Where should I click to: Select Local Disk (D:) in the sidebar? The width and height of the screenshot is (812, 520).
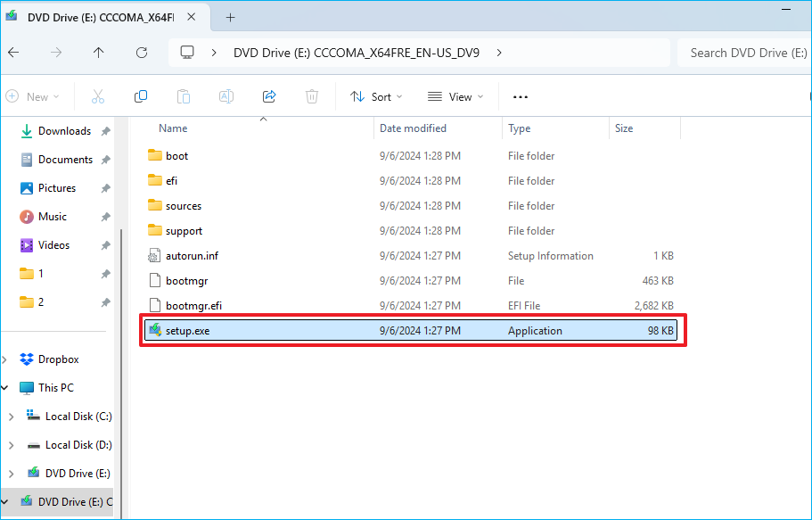click(x=78, y=445)
